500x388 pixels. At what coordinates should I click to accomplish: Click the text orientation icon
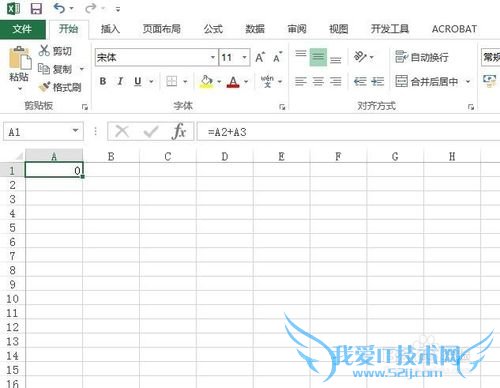click(360, 57)
